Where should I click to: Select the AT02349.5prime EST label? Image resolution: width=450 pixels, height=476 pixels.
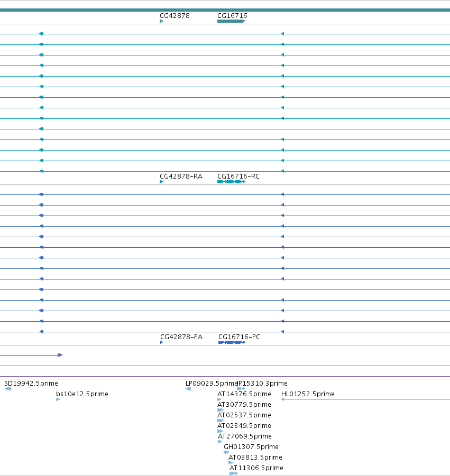[x=244, y=426]
